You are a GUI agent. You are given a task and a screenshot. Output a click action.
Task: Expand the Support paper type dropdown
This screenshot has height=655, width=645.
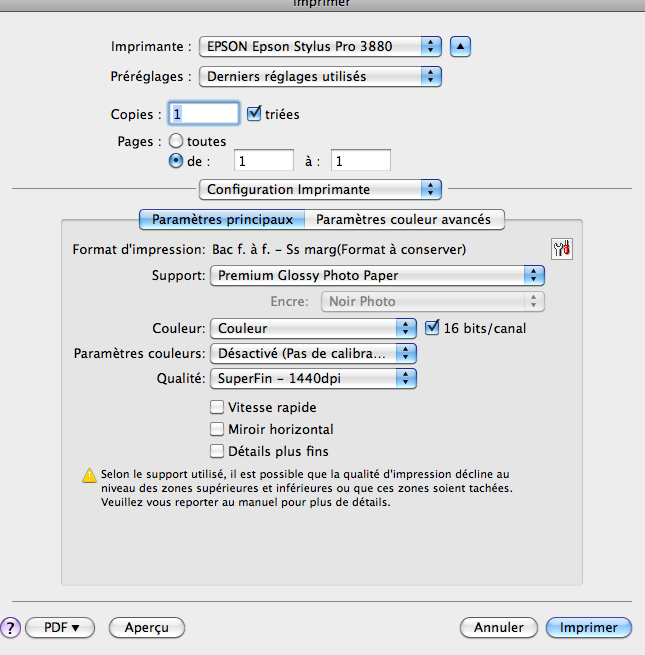(x=377, y=275)
